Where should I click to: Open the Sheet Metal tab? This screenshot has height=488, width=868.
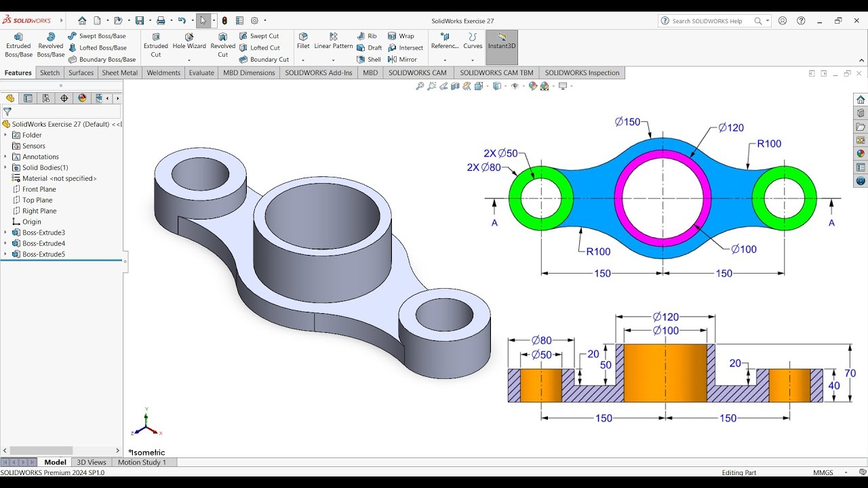point(120,73)
